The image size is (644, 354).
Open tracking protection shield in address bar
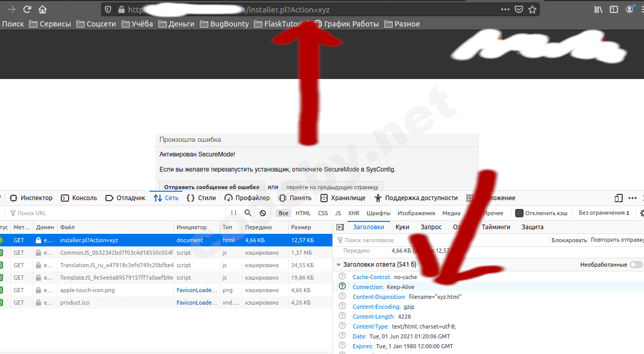pyautogui.click(x=108, y=9)
